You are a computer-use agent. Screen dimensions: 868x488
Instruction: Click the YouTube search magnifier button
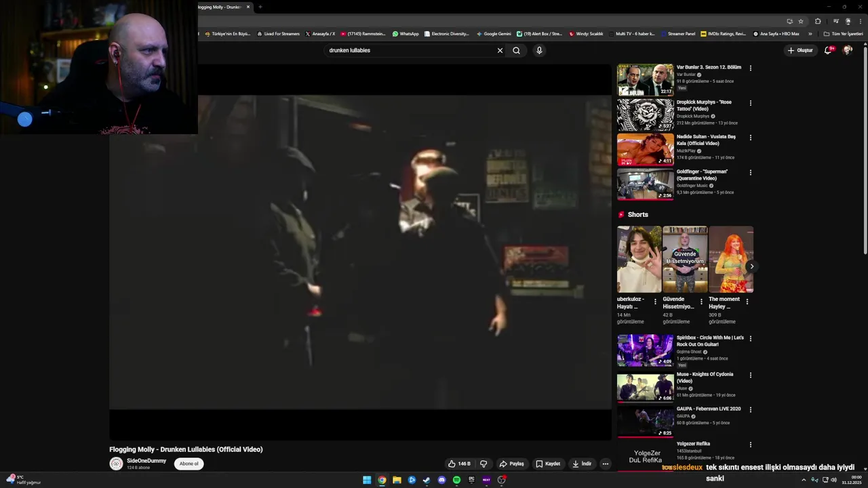tap(517, 50)
